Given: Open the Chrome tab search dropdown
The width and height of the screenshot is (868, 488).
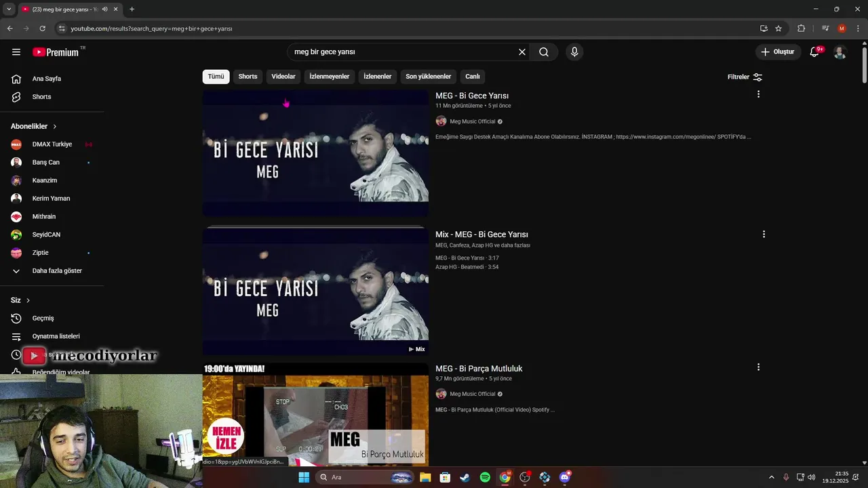Looking at the screenshot, I should (9, 9).
